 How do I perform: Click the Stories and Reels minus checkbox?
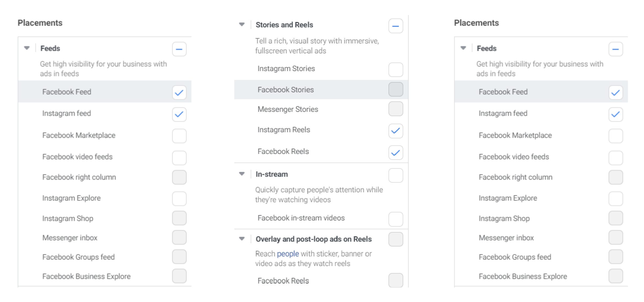pyautogui.click(x=395, y=26)
